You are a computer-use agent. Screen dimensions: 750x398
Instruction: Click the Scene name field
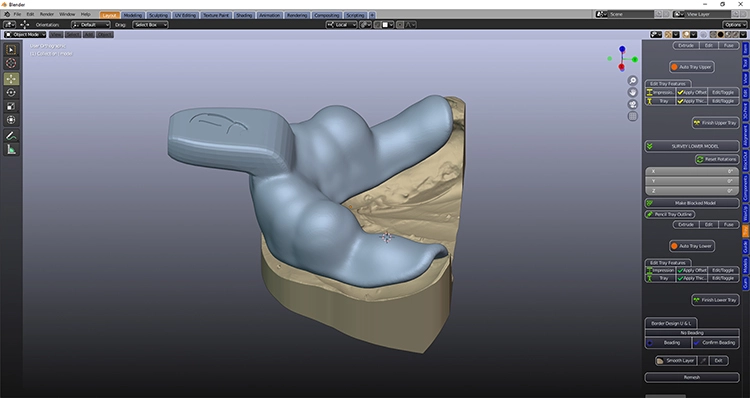pos(630,14)
